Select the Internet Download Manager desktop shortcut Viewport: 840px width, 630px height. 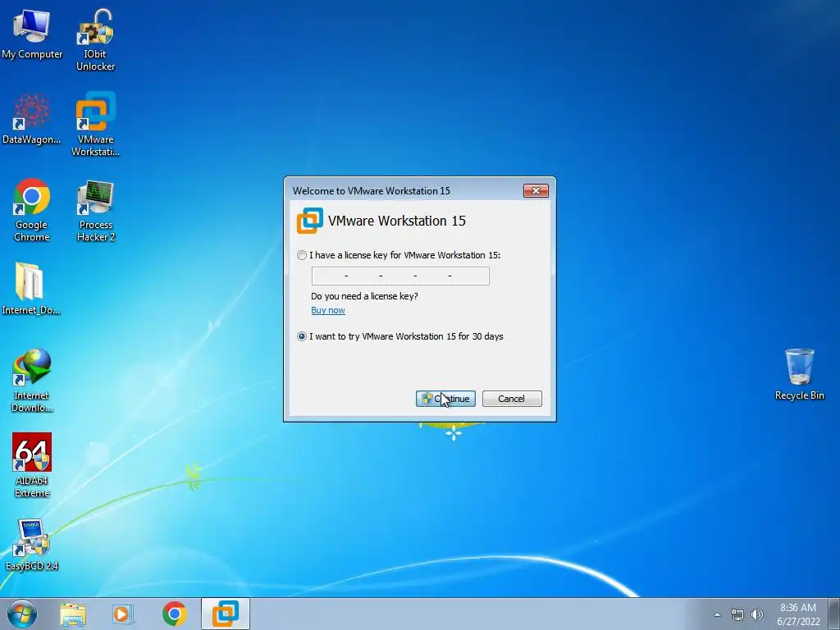[32, 381]
